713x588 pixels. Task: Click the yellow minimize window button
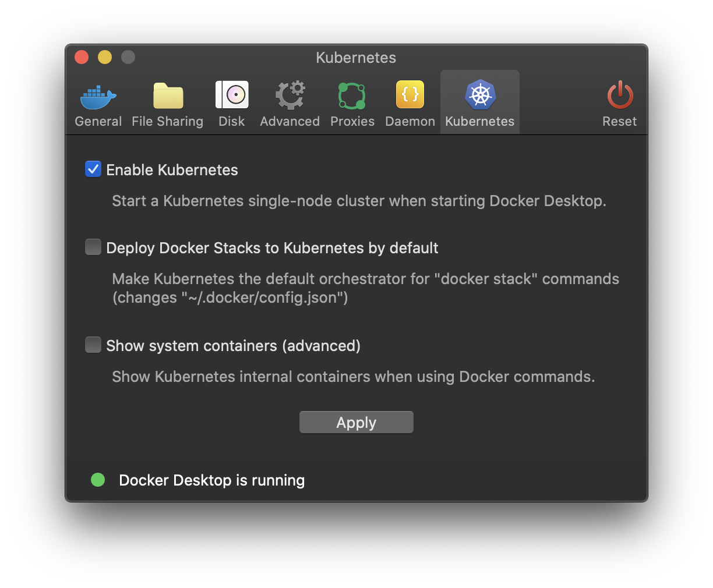pyautogui.click(x=105, y=57)
